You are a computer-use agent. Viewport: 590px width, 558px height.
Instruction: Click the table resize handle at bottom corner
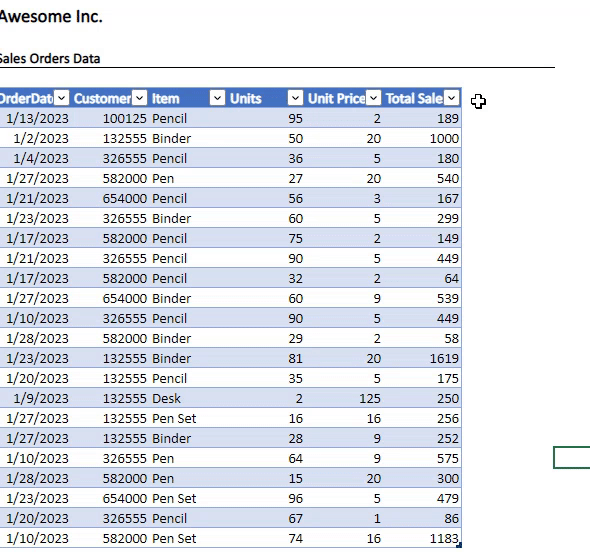[x=459, y=545]
